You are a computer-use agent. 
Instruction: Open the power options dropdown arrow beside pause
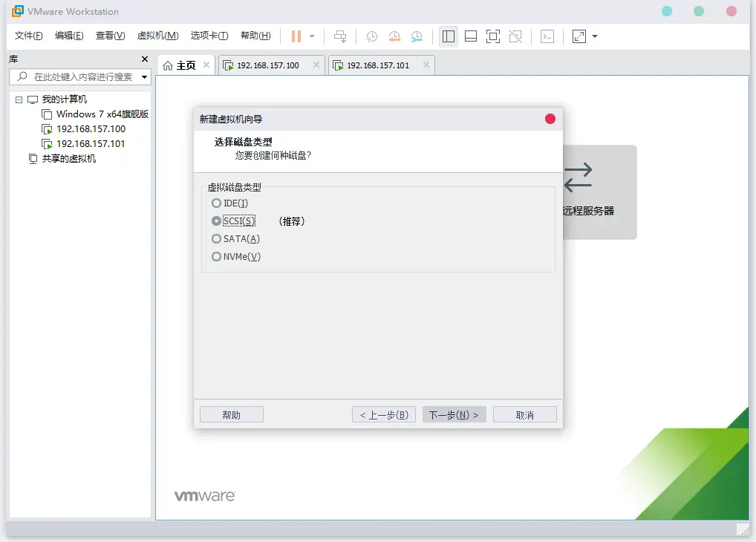tap(312, 36)
